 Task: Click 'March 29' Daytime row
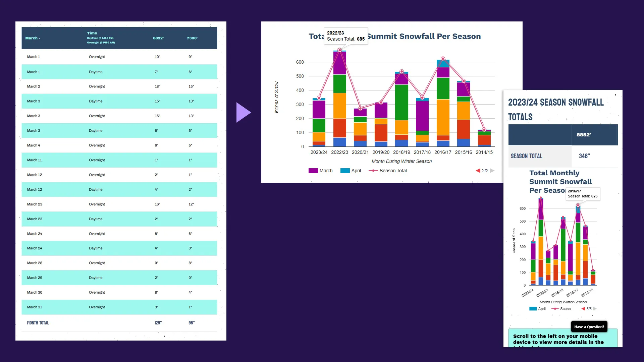click(x=119, y=278)
